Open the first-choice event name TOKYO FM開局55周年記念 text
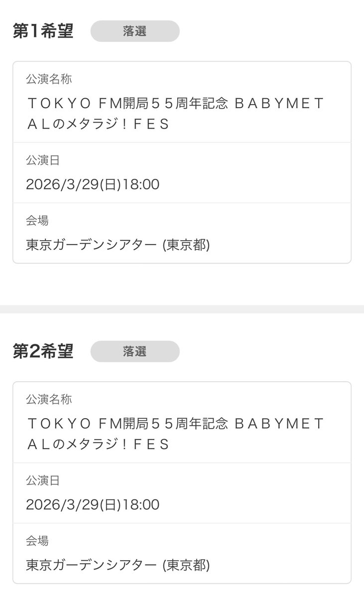 coord(127,104)
